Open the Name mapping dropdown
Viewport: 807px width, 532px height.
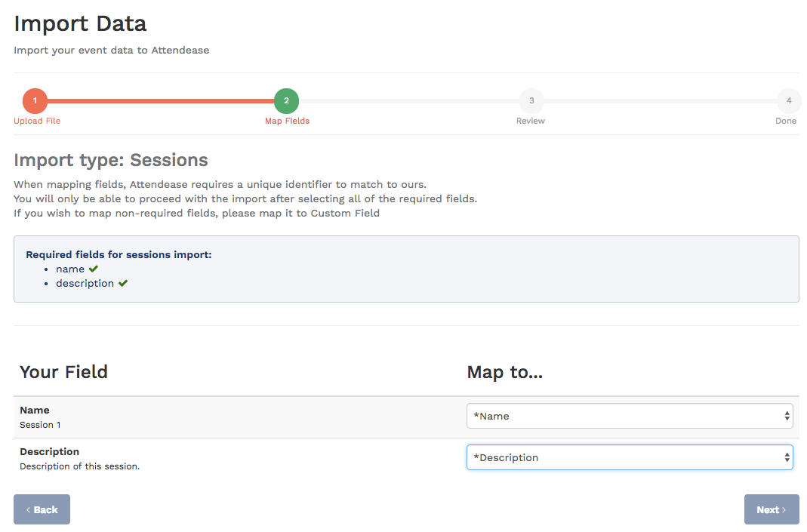pyautogui.click(x=630, y=415)
